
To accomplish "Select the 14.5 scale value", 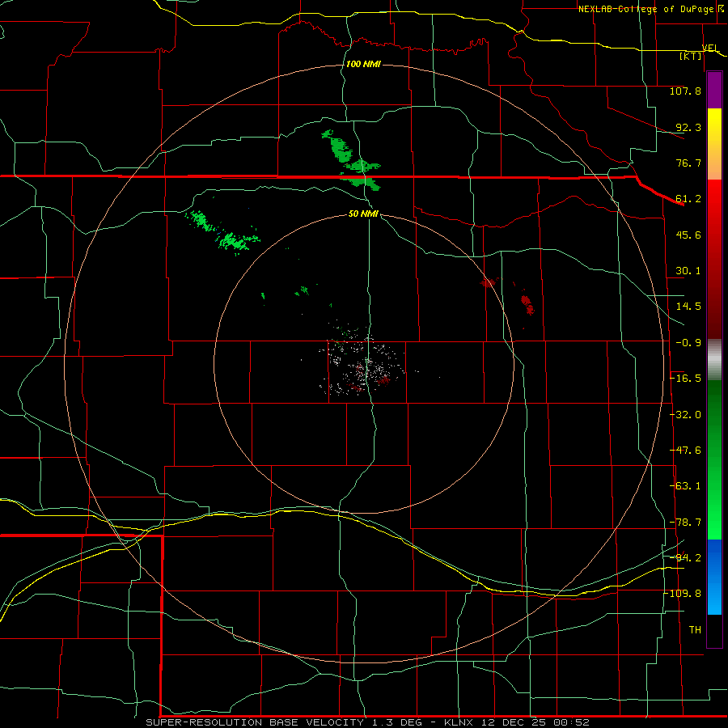I will (x=688, y=307).
